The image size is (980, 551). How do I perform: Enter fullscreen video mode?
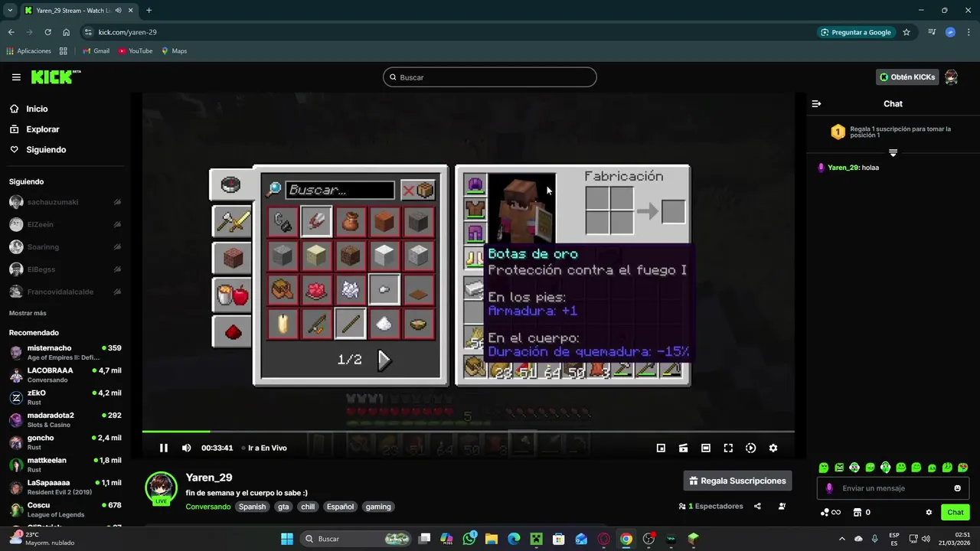click(728, 448)
